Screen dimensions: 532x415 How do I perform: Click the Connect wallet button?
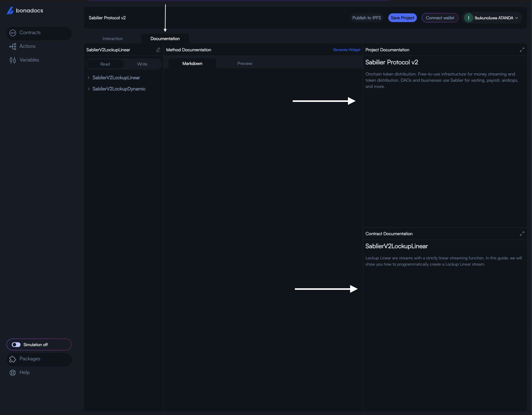click(x=440, y=18)
